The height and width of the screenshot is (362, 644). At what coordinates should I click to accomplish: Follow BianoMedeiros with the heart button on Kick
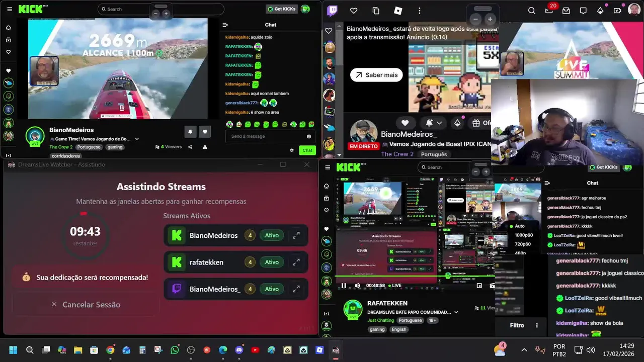coord(205,132)
